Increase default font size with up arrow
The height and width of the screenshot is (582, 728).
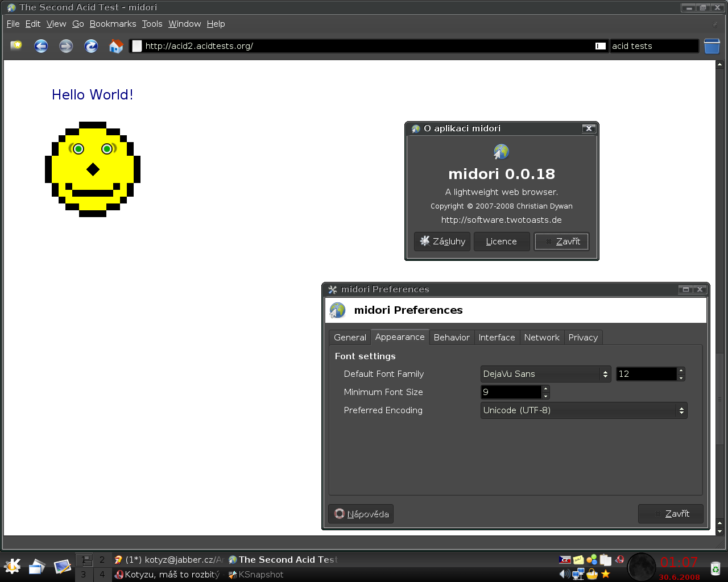[x=681, y=371]
